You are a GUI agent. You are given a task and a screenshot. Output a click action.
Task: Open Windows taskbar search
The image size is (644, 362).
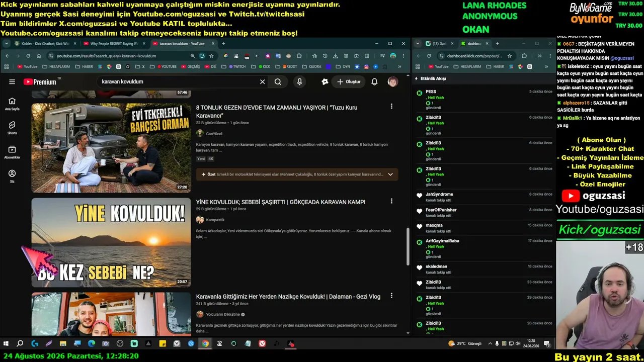pos(20,343)
